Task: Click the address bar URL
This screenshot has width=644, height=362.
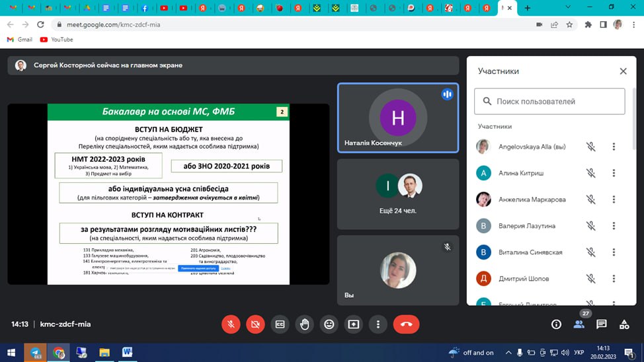Action: [x=113, y=24]
